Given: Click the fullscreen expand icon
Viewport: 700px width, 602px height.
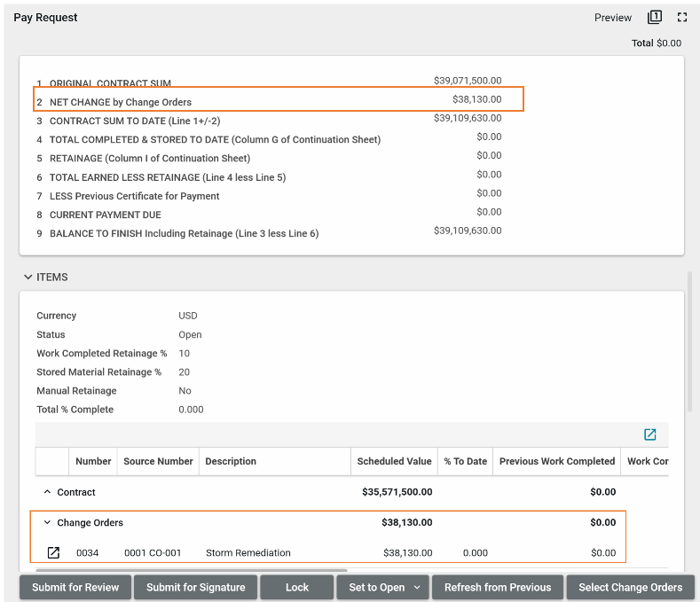Looking at the screenshot, I should (x=681, y=17).
